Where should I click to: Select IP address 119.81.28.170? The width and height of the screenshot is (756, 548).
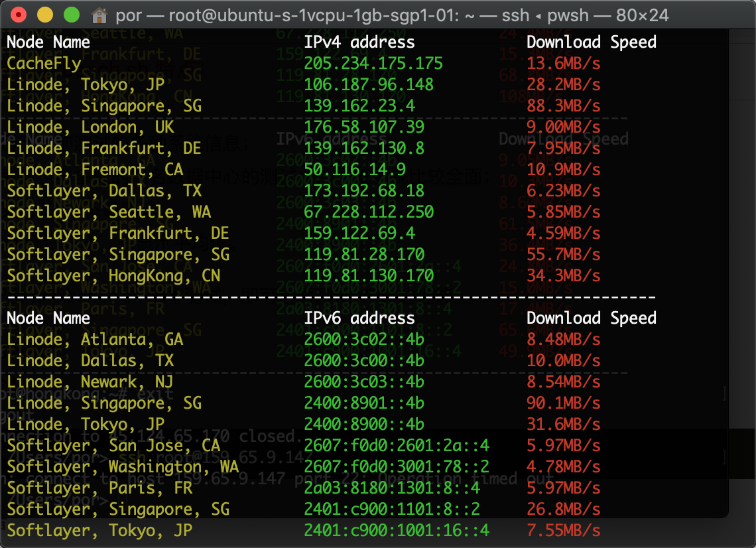364,255
